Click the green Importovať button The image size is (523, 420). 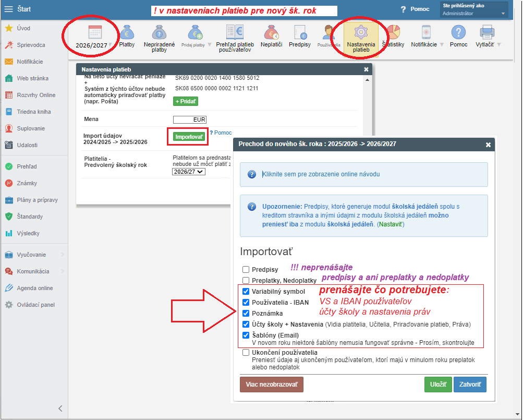coord(189,137)
